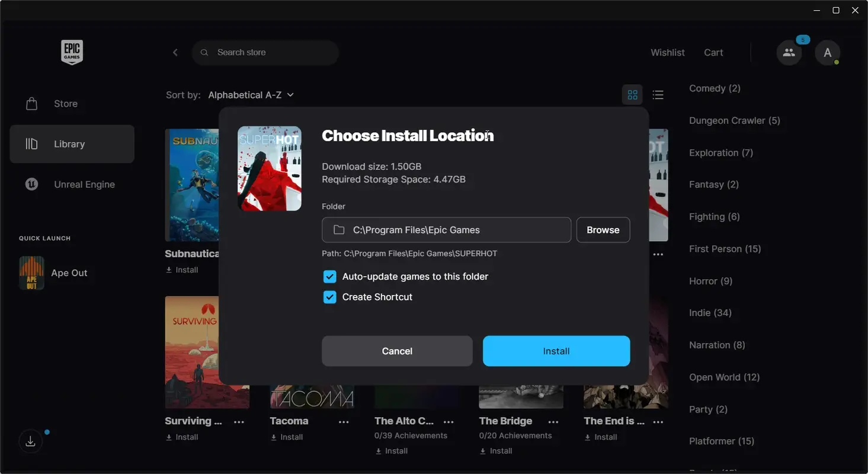Viewport: 868px width, 474px height.
Task: Open the ellipsis menu on The Bridge
Action: click(553, 421)
